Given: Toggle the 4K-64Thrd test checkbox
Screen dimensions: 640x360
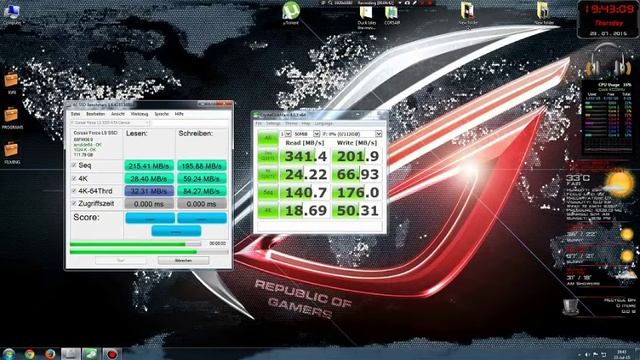Looking at the screenshot, I should (x=74, y=191).
